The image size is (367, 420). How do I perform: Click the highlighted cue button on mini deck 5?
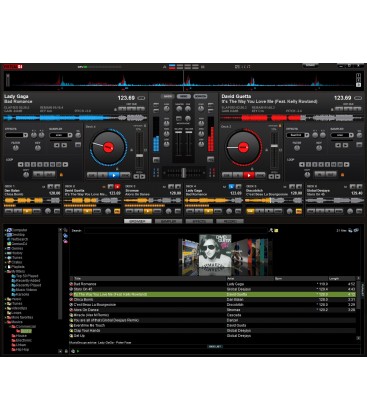250,211
